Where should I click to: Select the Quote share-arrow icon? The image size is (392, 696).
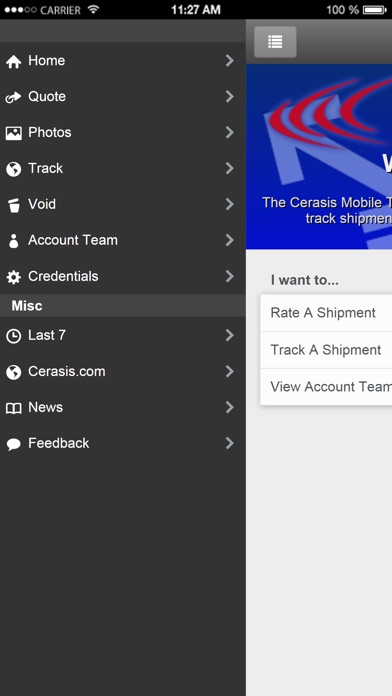[13, 97]
